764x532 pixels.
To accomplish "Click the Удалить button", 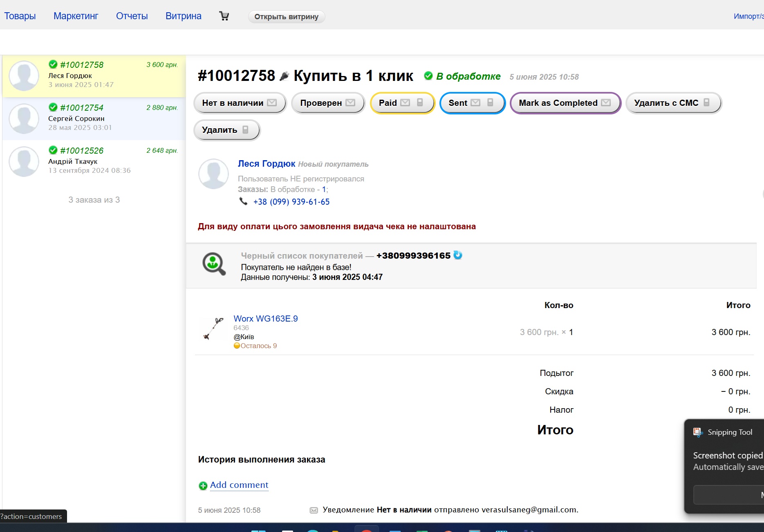I will tap(227, 130).
